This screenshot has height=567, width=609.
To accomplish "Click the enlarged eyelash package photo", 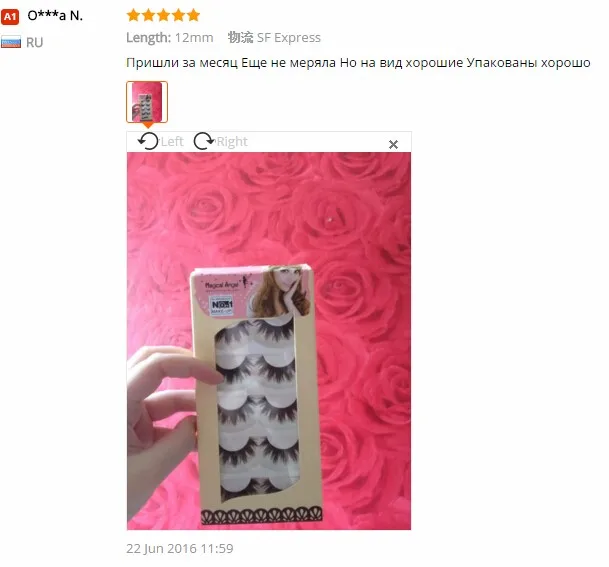I will pyautogui.click(x=269, y=341).
